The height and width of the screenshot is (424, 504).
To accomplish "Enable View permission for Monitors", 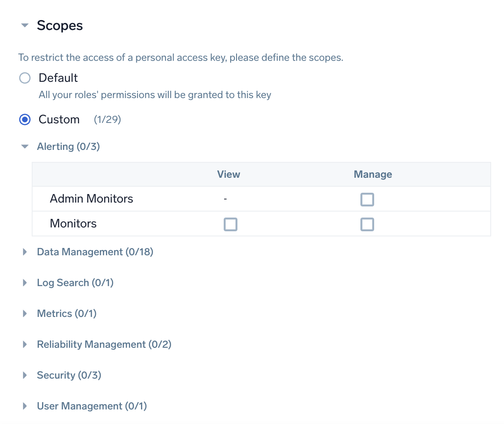I will pos(230,224).
